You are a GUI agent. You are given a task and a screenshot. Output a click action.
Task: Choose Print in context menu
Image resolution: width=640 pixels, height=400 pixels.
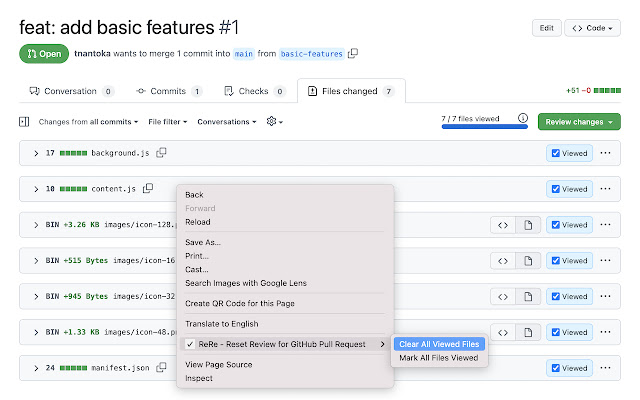coord(197,256)
